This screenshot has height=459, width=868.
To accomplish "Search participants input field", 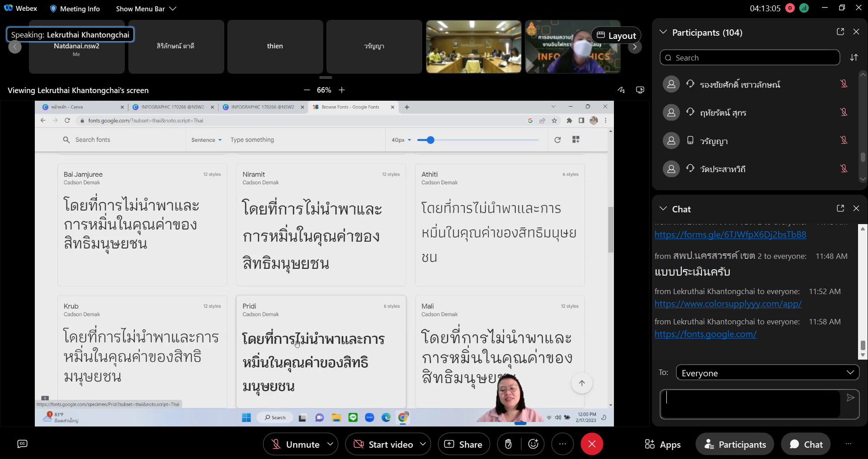I will [755, 58].
